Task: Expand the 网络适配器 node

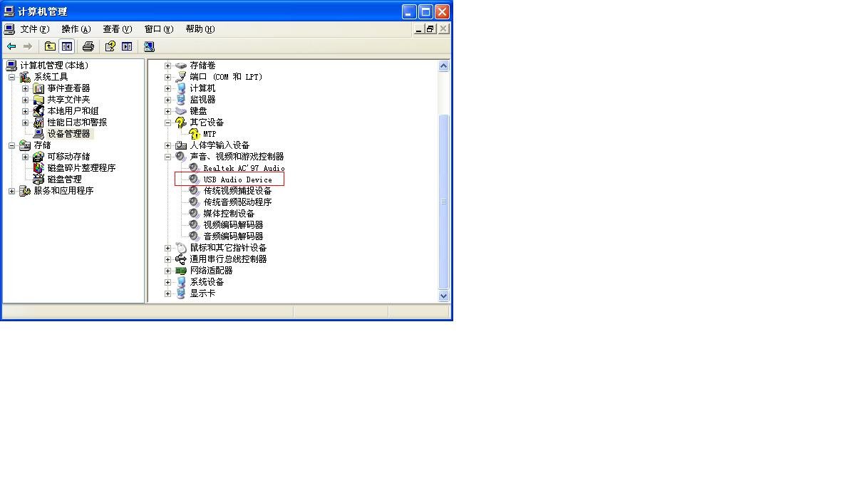Action: tap(168, 271)
